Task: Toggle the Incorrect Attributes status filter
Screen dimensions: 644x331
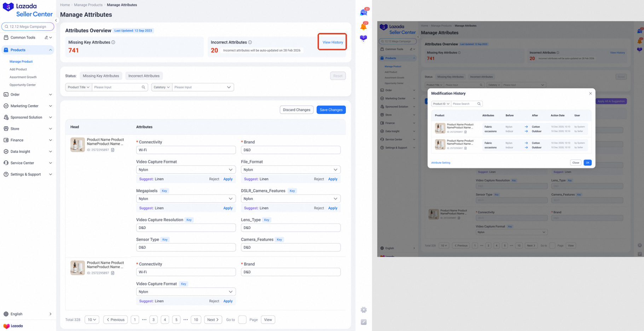Action: point(144,75)
